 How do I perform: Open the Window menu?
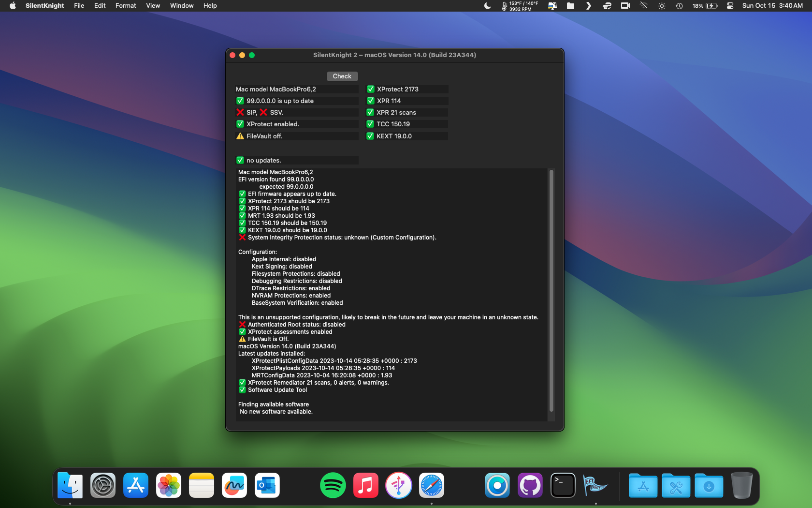coord(182,6)
